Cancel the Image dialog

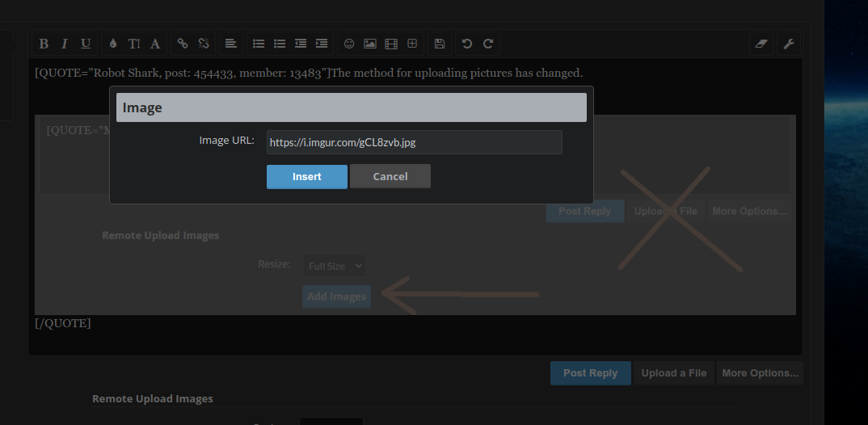click(x=390, y=176)
